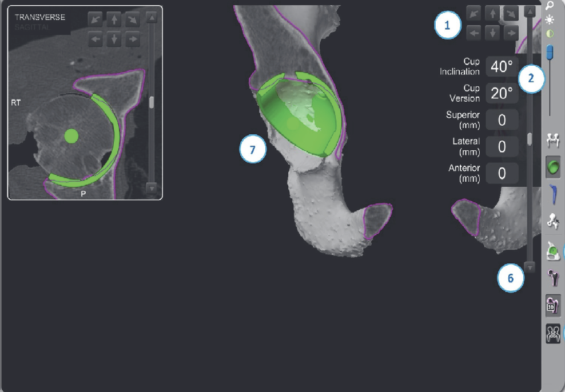Click the sun-shaped brightness icon
The image size is (565, 392).
coord(550,20)
